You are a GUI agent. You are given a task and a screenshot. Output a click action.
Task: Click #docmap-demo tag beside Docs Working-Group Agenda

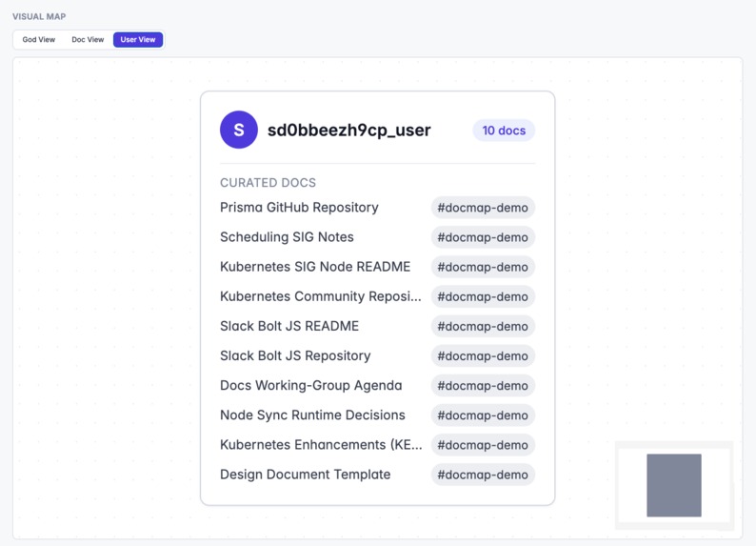pos(483,385)
